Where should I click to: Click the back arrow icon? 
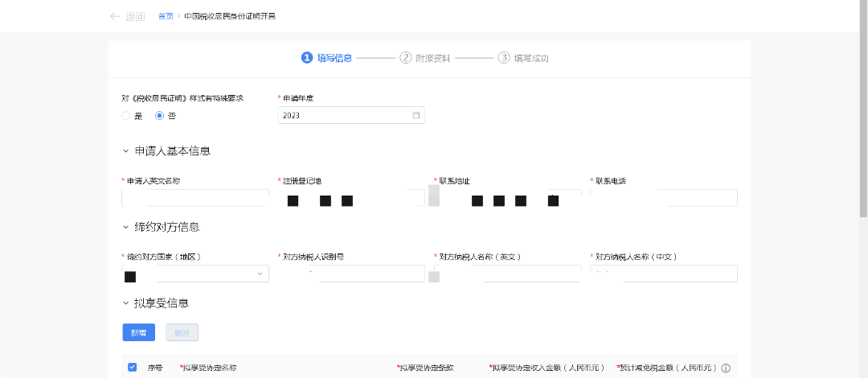tap(115, 16)
